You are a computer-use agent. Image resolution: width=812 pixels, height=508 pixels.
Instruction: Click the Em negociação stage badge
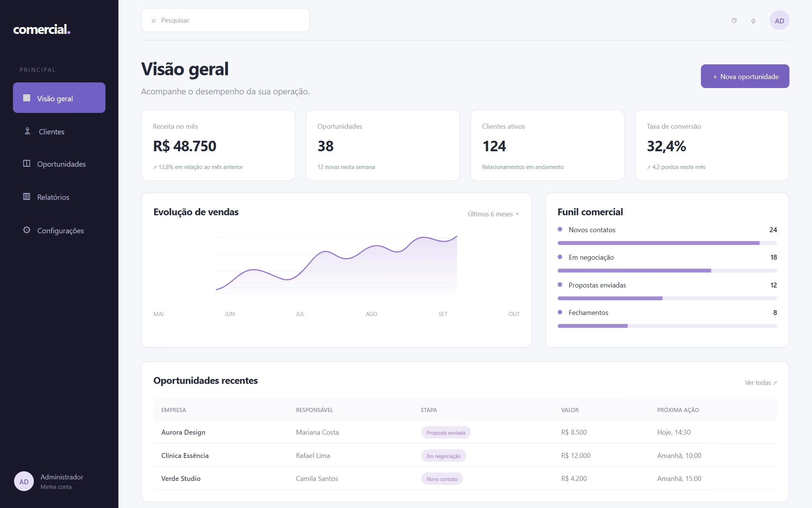click(x=444, y=456)
